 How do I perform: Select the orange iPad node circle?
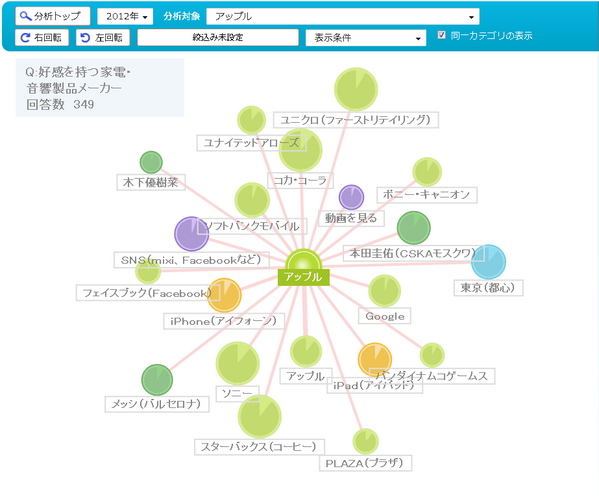click(x=375, y=360)
